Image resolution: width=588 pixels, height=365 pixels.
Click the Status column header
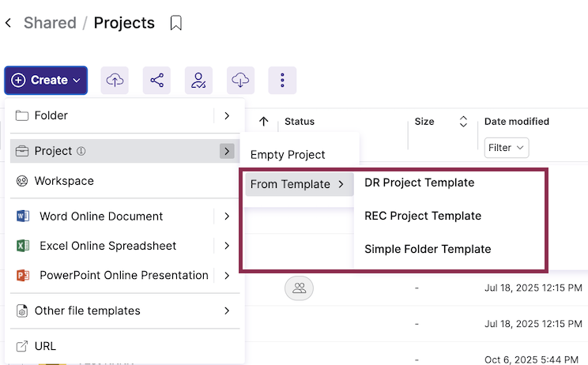300,122
